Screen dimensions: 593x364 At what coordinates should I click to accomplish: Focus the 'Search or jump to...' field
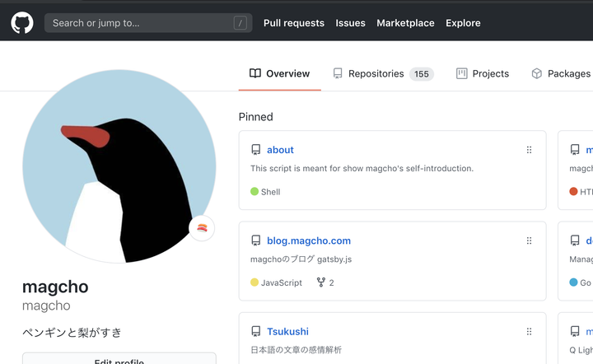(148, 23)
